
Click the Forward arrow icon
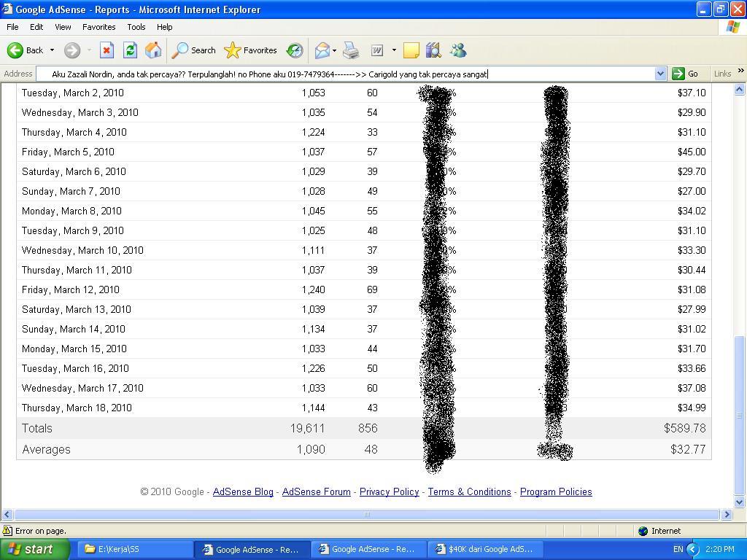pyautogui.click(x=72, y=50)
